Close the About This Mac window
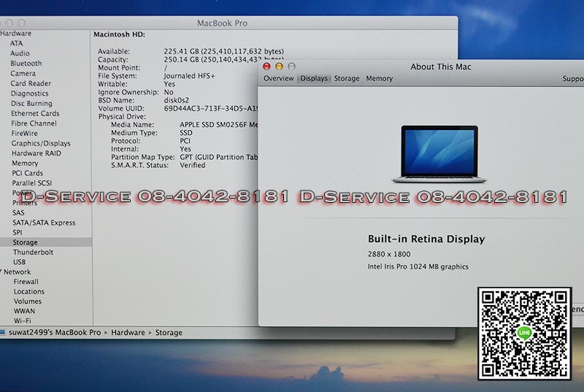The width and height of the screenshot is (584, 392). (266, 66)
